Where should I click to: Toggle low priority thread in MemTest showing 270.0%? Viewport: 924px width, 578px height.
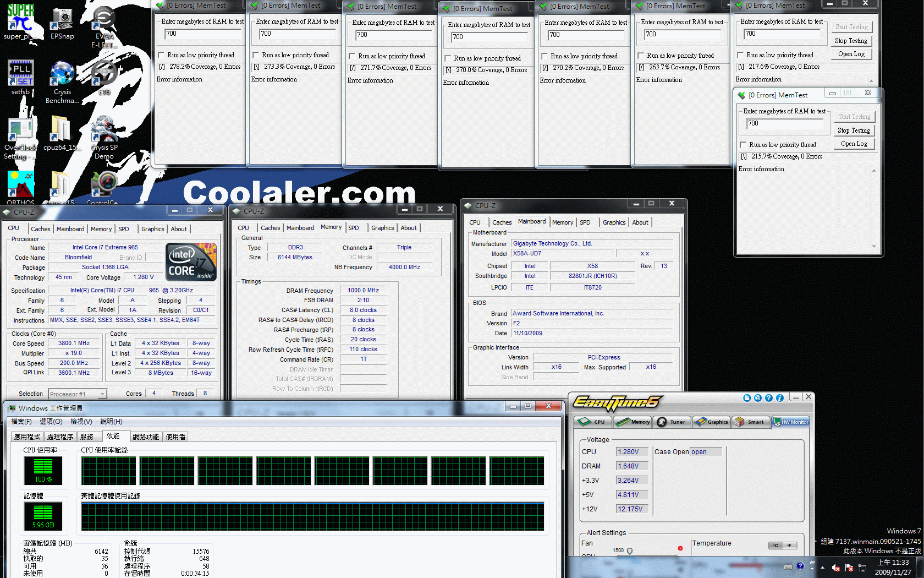click(x=448, y=58)
